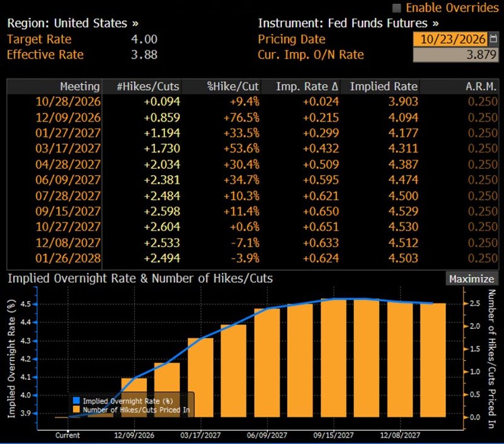Click the Current label on chart axis
Viewport: 504px width, 444px height.
pyautogui.click(x=67, y=435)
